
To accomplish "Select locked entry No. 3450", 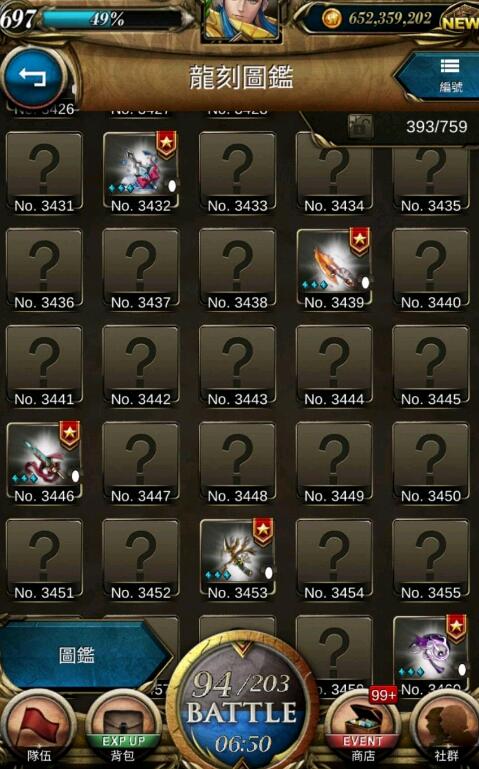I will pyautogui.click(x=430, y=462).
